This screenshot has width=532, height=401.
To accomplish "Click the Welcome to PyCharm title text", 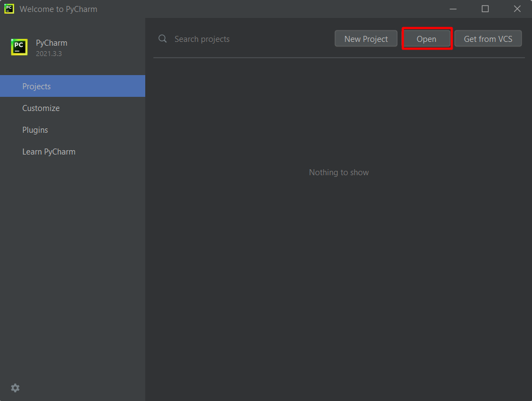I will pos(60,9).
